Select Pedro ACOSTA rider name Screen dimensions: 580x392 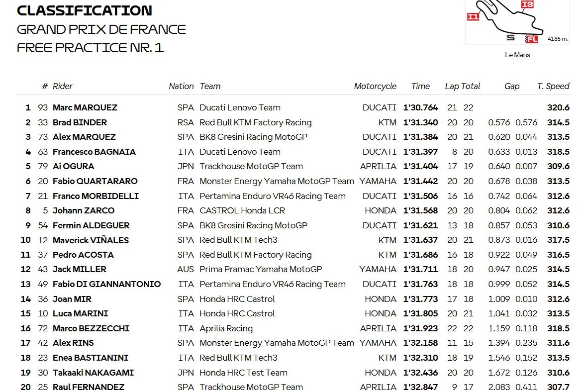83,255
